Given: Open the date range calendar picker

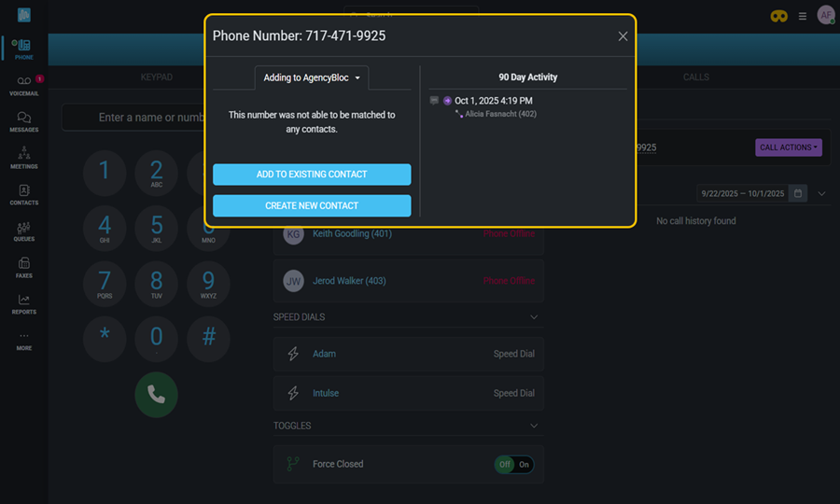Looking at the screenshot, I should tap(798, 193).
